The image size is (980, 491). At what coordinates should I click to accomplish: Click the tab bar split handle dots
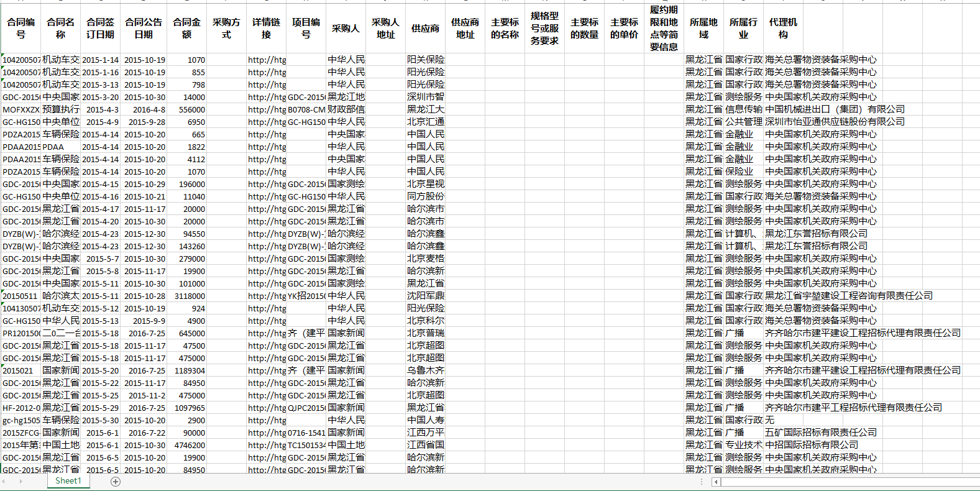tap(702, 482)
